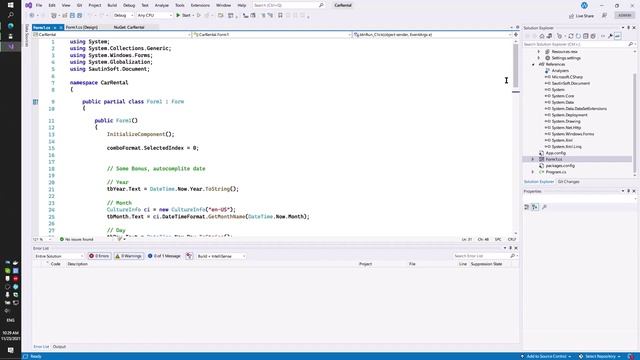
Task: Click Add to Source Control in the status bar
Action: click(546, 356)
